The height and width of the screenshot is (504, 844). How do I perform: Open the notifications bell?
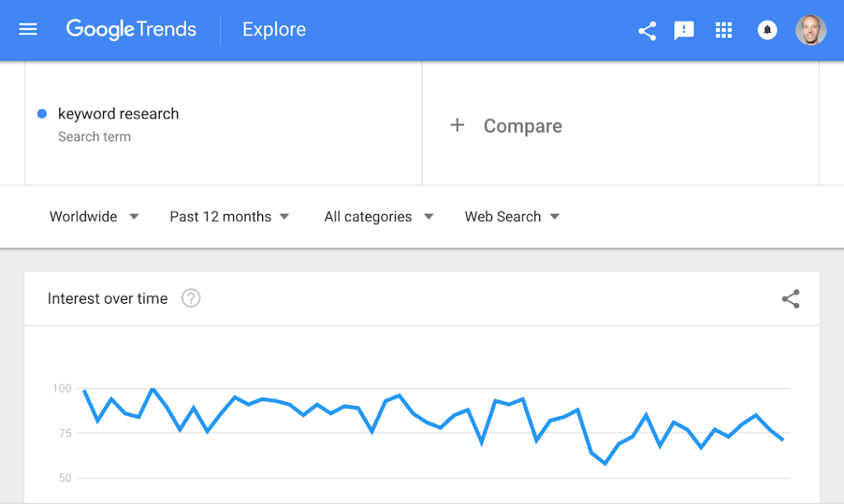pos(767,30)
